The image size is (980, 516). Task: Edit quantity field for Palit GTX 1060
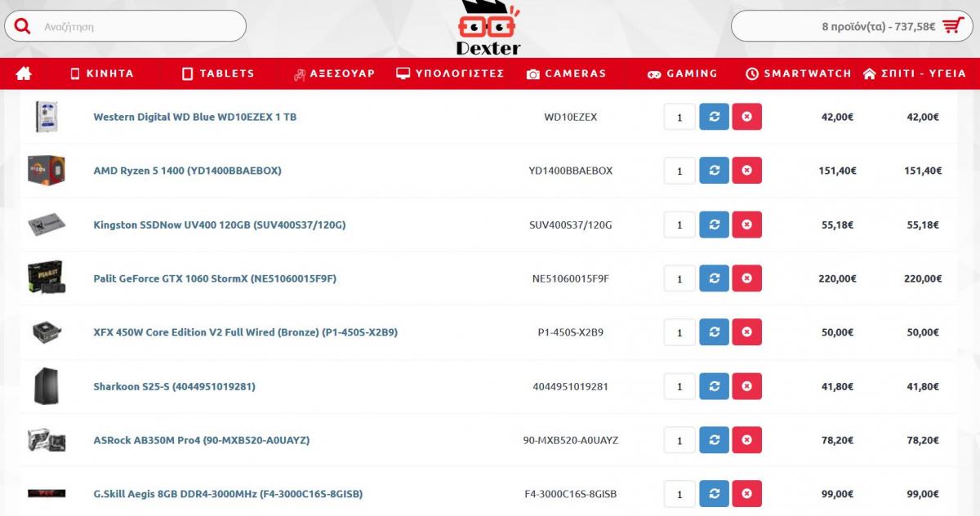[x=679, y=278]
